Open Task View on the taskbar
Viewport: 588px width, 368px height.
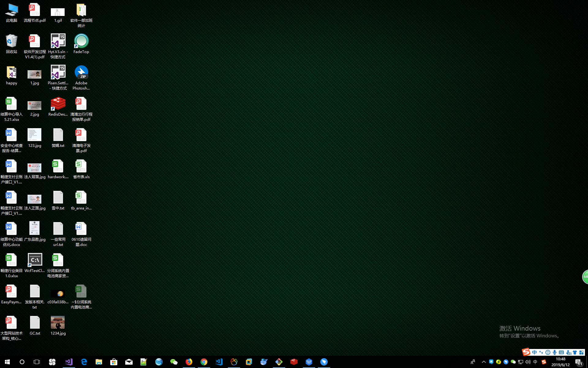37,362
